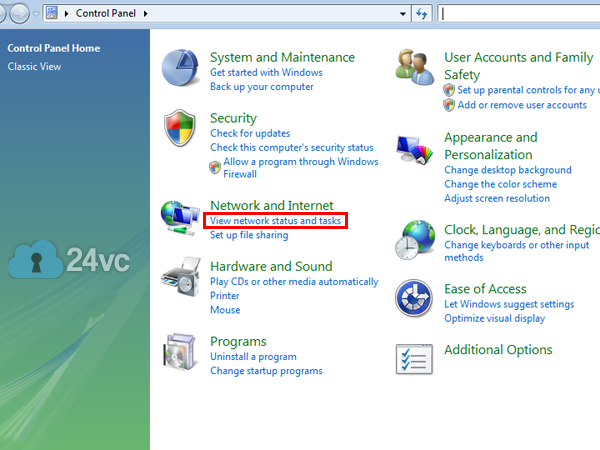Click Change startup programs

(x=266, y=371)
